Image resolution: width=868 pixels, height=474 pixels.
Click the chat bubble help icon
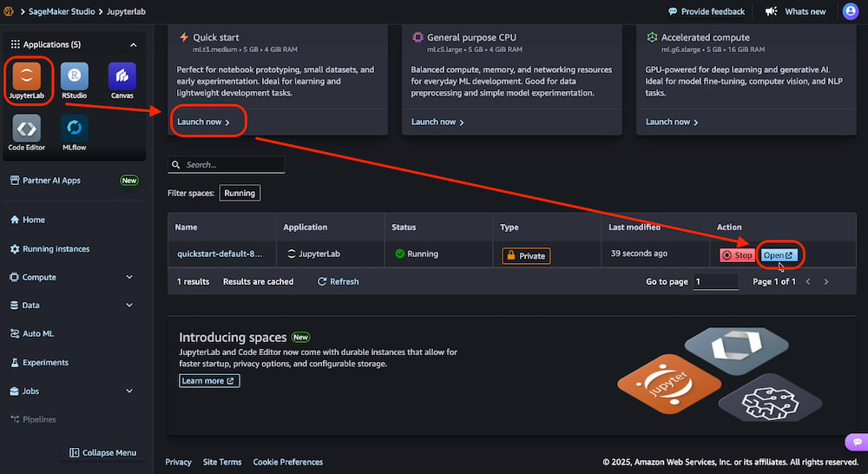857,442
